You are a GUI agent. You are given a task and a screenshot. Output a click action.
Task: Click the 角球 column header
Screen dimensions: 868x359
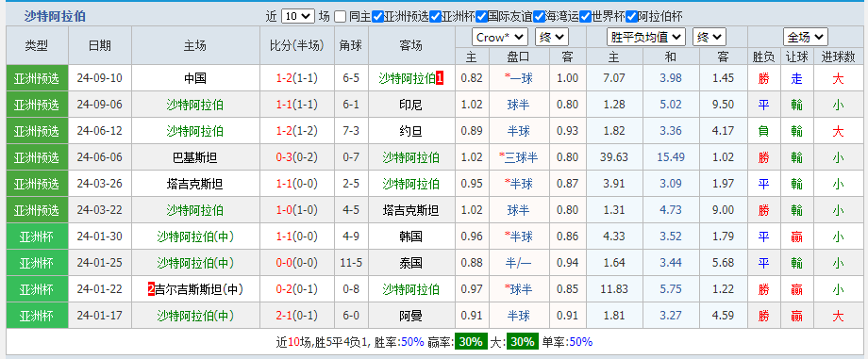click(x=351, y=46)
